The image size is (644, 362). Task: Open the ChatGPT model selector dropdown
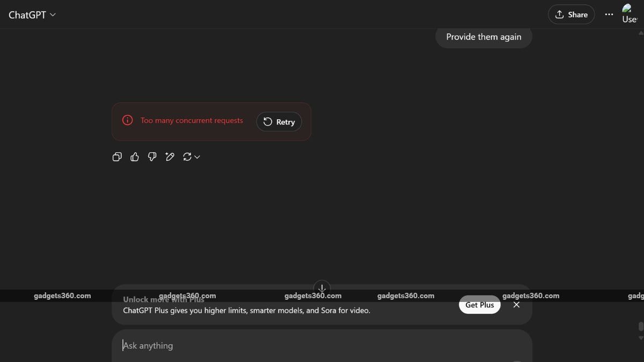coord(32,15)
